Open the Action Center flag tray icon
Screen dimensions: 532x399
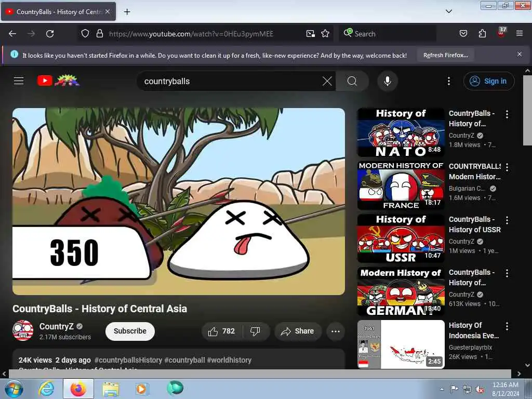[454, 389]
